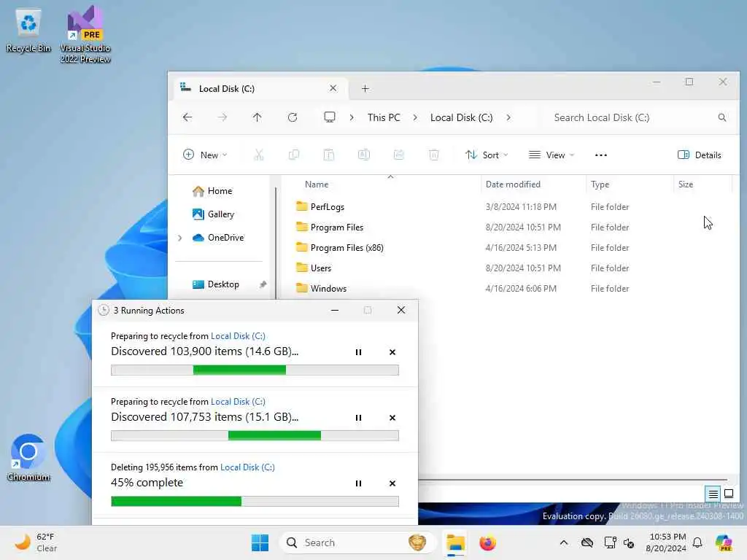Click the 45% complete progress bar

pos(255,501)
